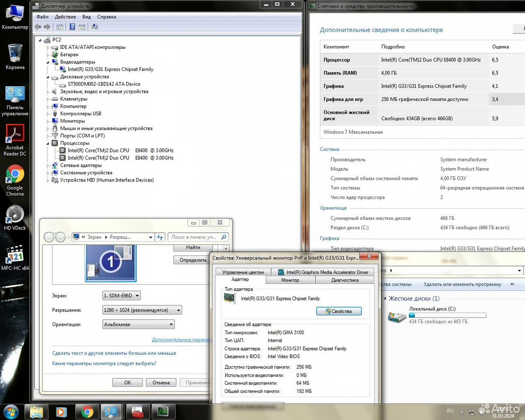Image resolution: width=525 pixels, height=420 pixels.
Task: Open the Экран display dropdown (SDM-E96D)
Action: 122,296
